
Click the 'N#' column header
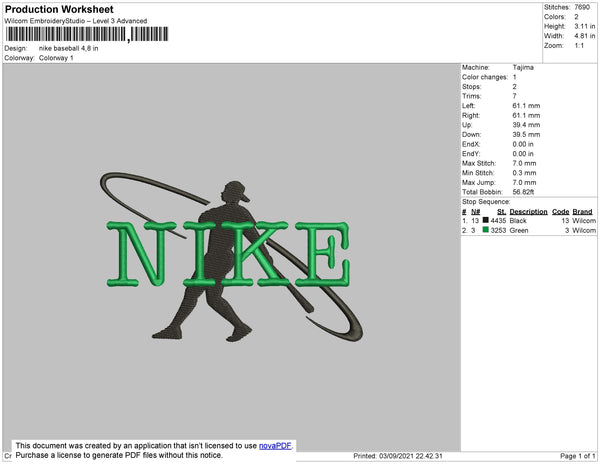pyautogui.click(x=476, y=212)
